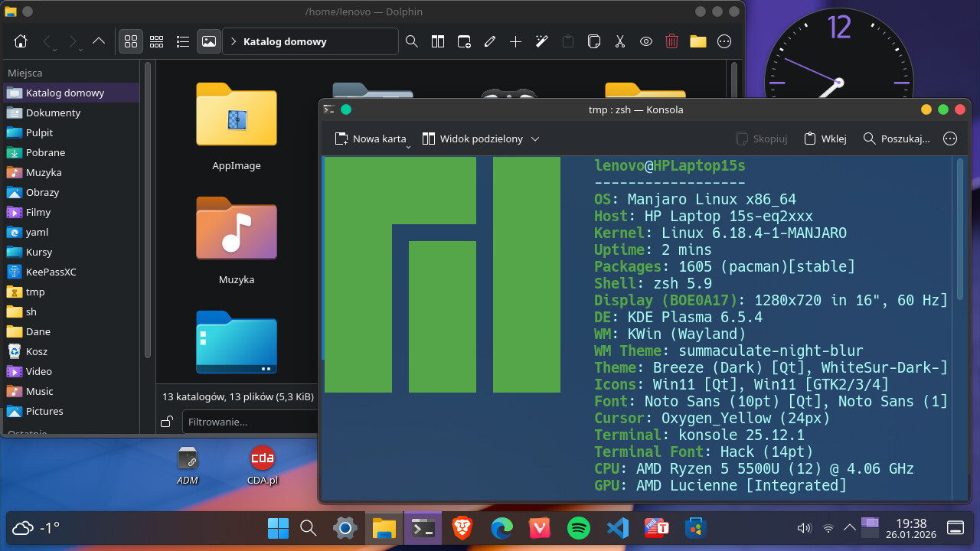
Task: Toggle hidden files with the eye icon
Action: tap(646, 41)
